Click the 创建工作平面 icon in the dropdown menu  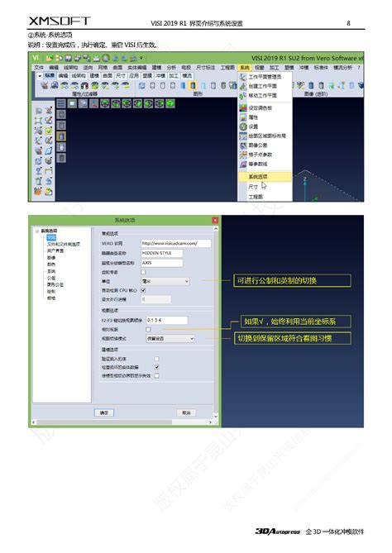coord(243,86)
